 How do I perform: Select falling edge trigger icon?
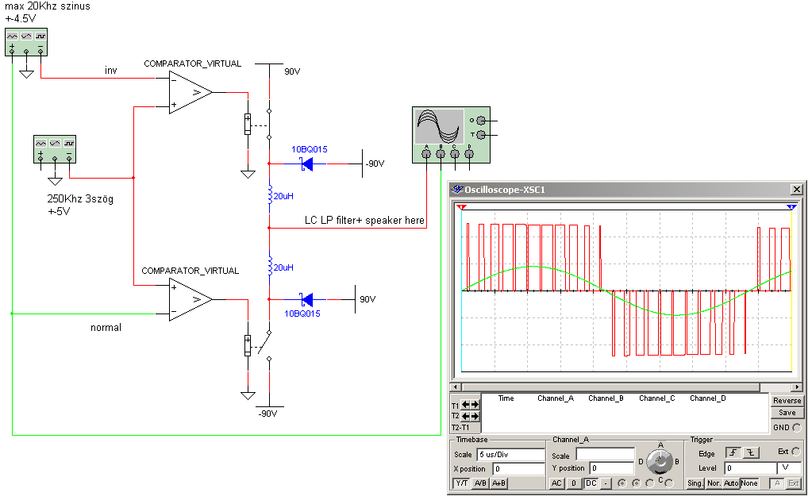tap(751, 452)
